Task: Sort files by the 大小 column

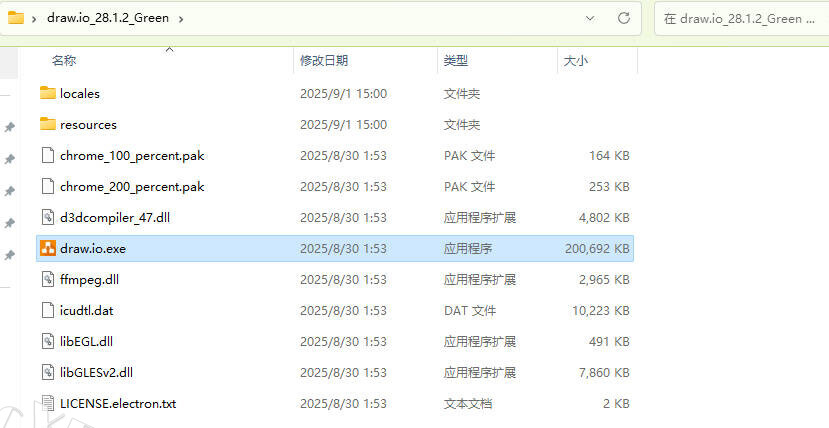Action: 576,61
